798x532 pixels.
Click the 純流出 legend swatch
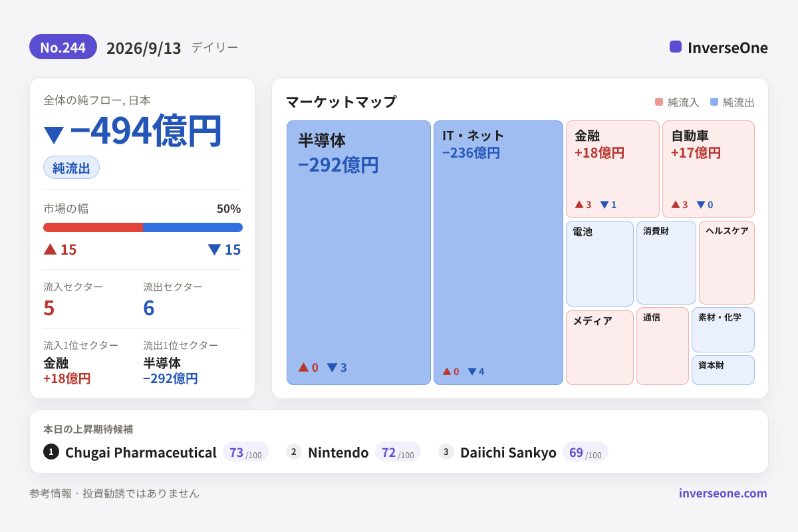tap(714, 102)
